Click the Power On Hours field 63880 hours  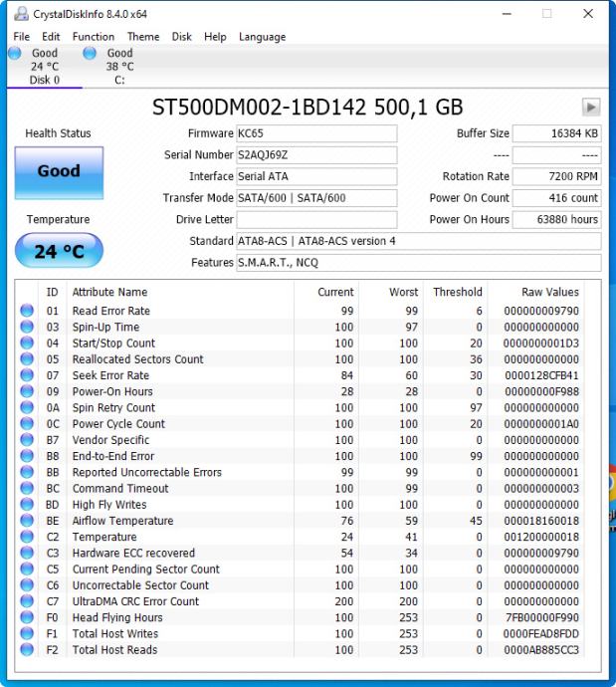coord(557,219)
